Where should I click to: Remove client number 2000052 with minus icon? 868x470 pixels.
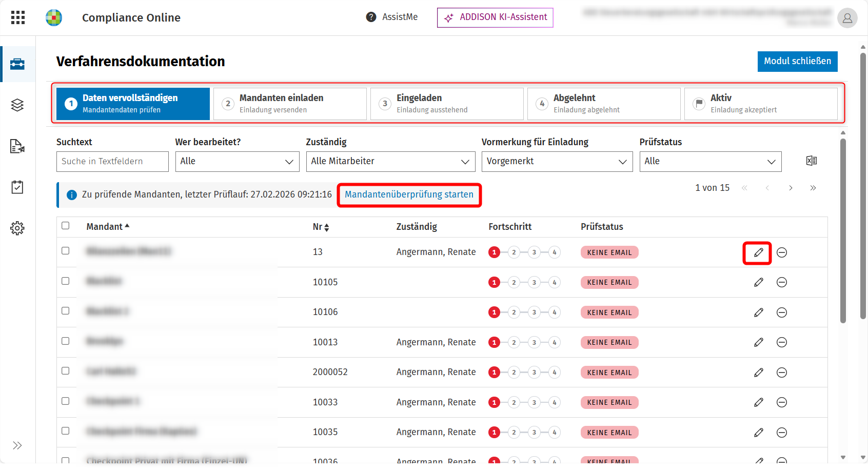[x=782, y=373]
